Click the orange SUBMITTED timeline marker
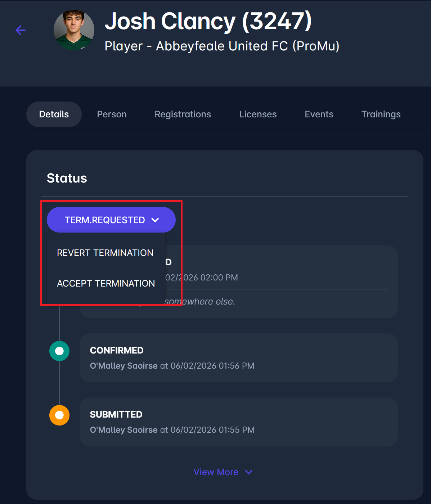Viewport: 431px width, 504px height. click(x=59, y=415)
